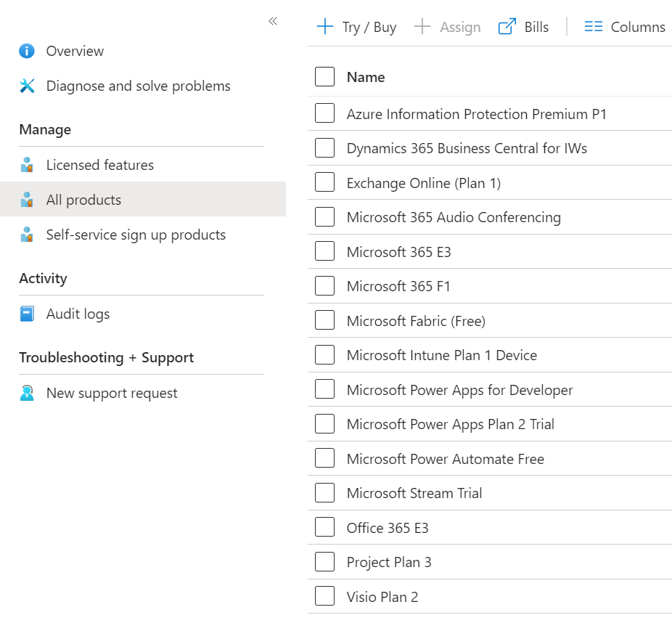Click the All products license icon

(27, 200)
